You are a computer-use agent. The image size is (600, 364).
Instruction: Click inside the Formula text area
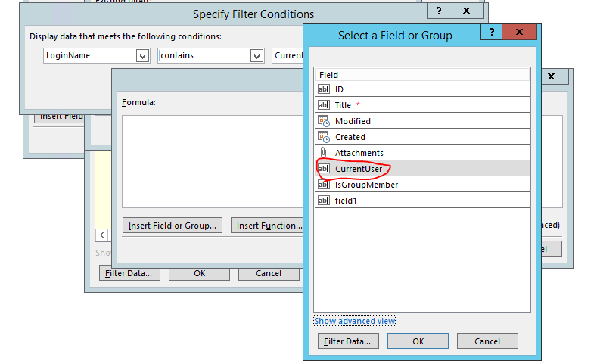coord(213,161)
